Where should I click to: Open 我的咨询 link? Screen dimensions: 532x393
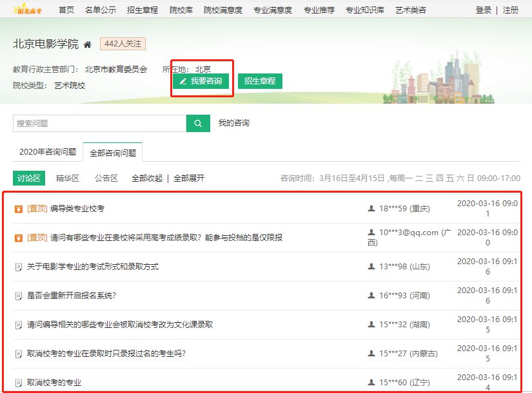tap(233, 123)
